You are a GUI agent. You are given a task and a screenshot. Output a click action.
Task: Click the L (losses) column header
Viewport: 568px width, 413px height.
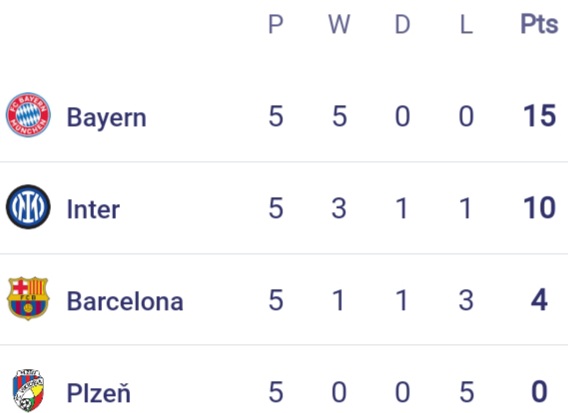(x=466, y=25)
